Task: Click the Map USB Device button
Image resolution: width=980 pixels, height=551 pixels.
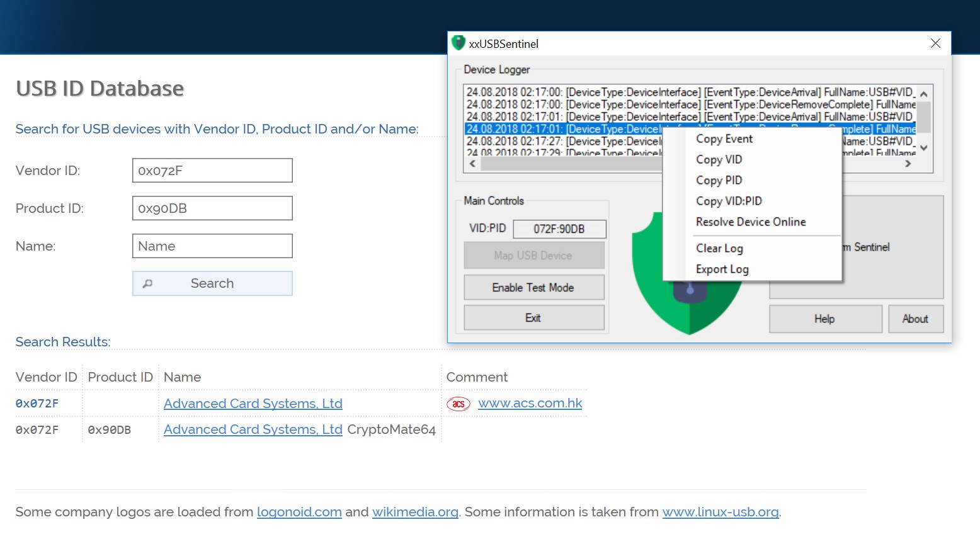Action: point(534,256)
